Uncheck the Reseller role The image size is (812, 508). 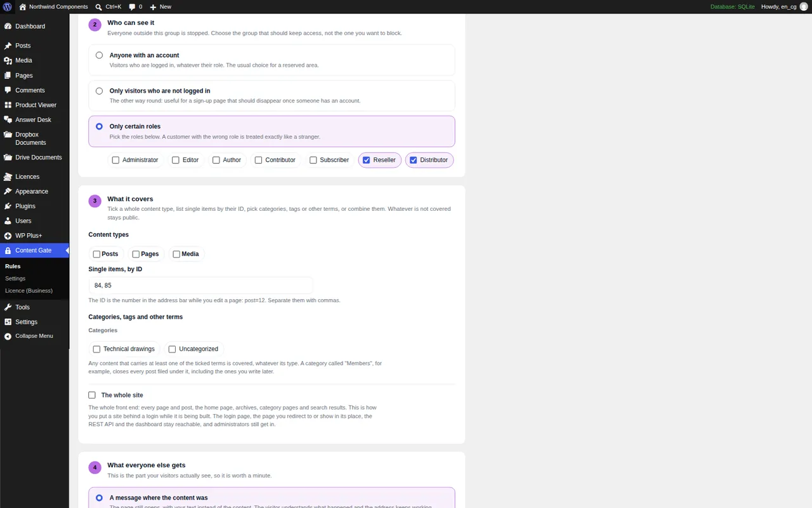coord(366,160)
